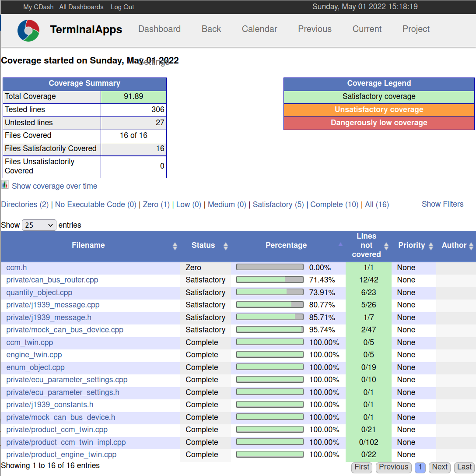The height and width of the screenshot is (476, 476).
Task: Sort by Lines not covered arrows
Action: (x=386, y=246)
